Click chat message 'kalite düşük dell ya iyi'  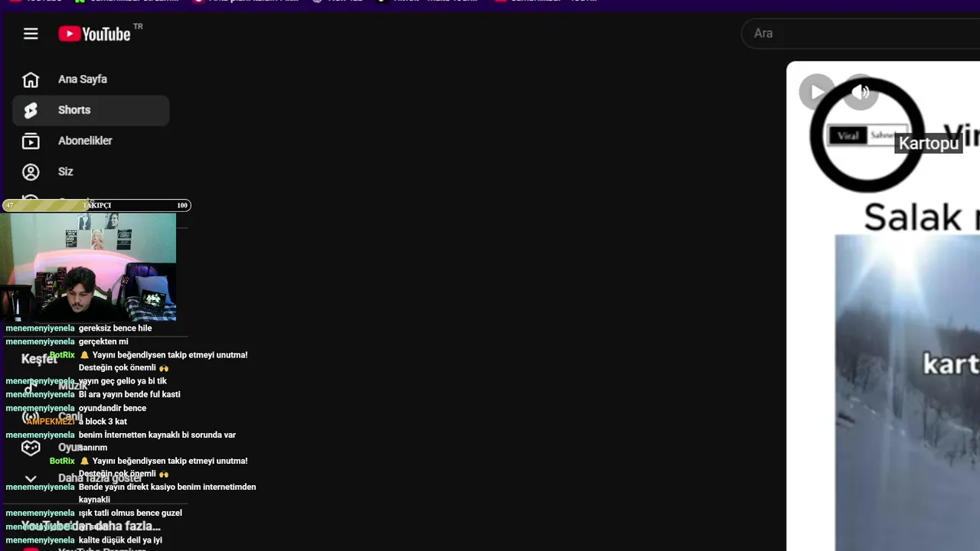click(x=120, y=540)
